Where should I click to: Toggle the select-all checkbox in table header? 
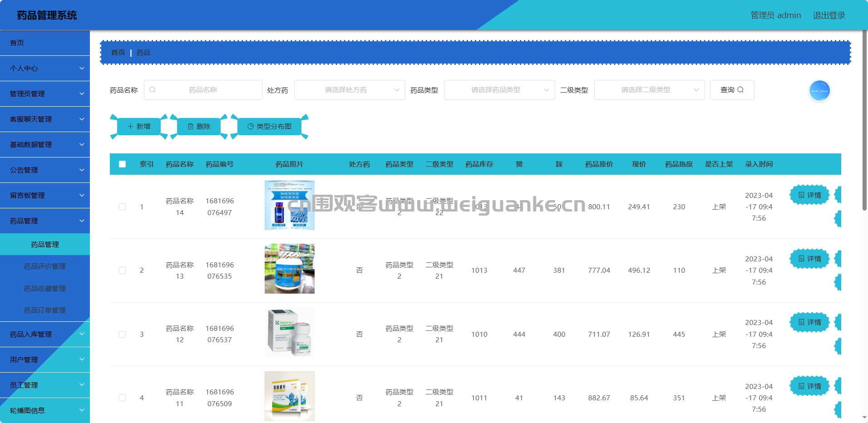tap(122, 164)
